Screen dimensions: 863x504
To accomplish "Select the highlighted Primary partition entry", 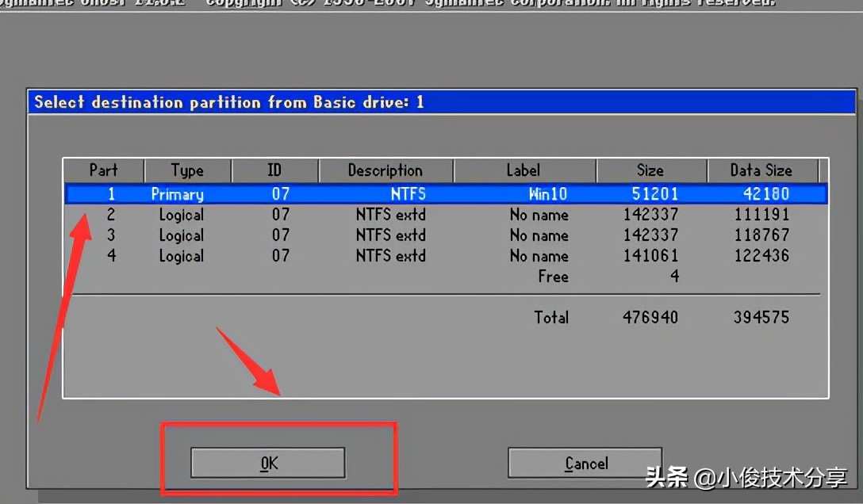I will 176,193.
